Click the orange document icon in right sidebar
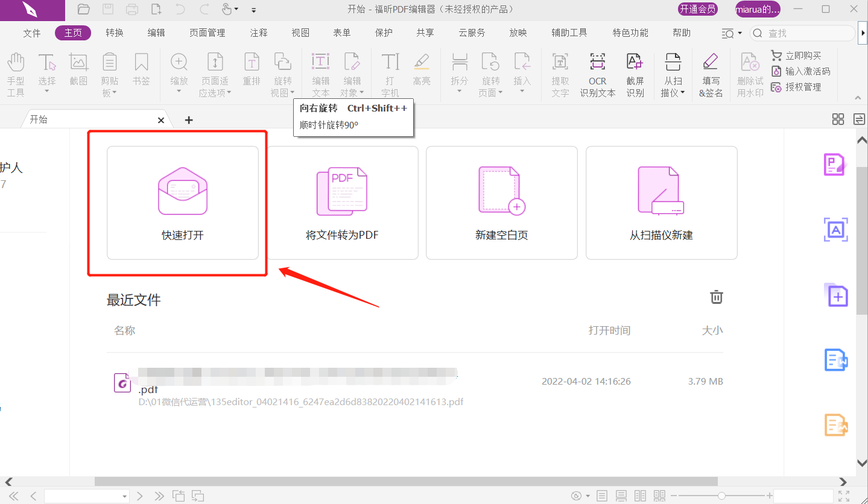This screenshot has width=868, height=504. click(836, 425)
